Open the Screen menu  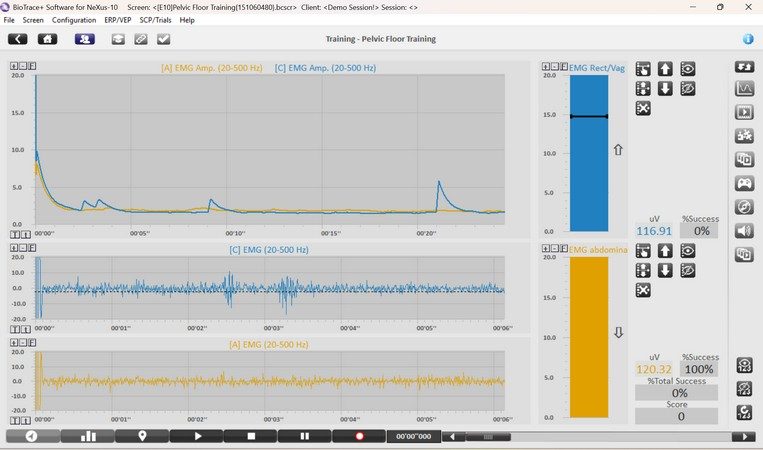33,20
